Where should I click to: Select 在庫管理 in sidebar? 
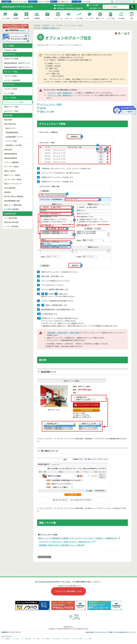(x=17, y=192)
